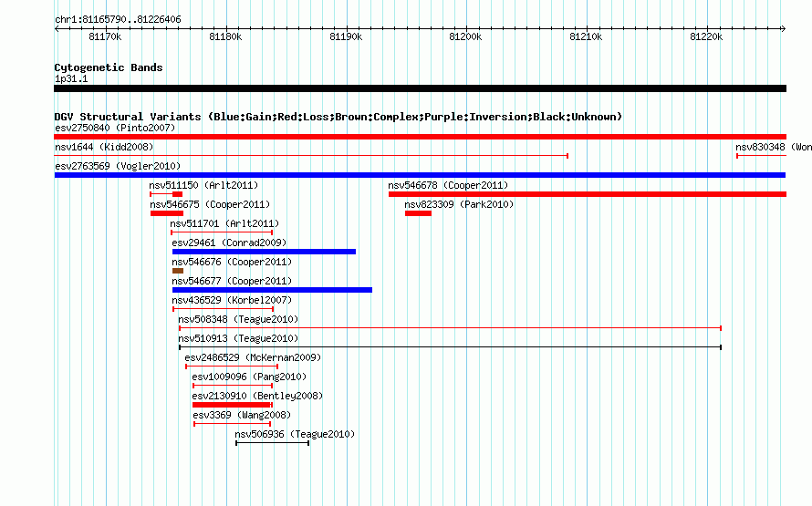Click the esv2763569 (Vogler2010) label
Screen dimensions: 812x506
[118, 166]
